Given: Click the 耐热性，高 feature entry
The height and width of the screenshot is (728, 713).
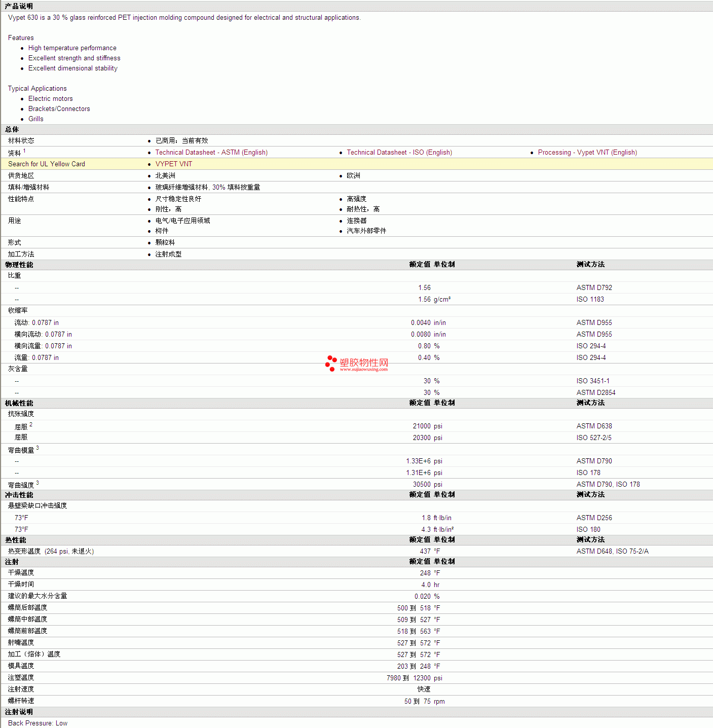Looking at the screenshot, I should coord(363,209).
